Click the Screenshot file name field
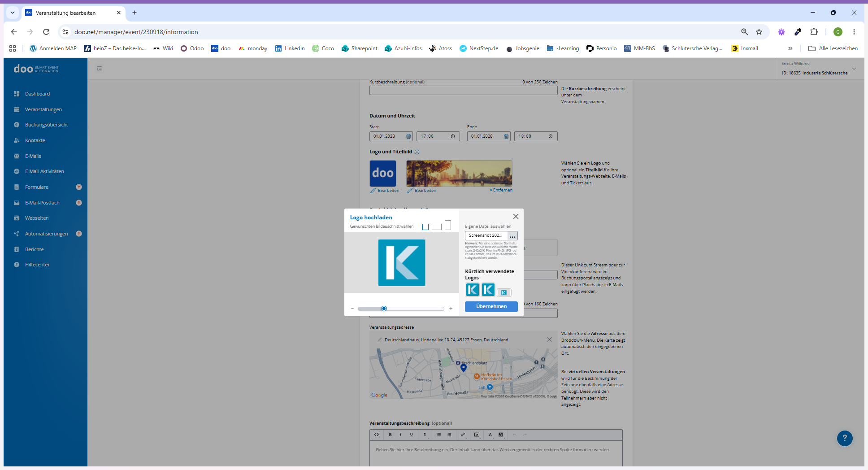Viewport: 868px width, 470px height. click(x=486, y=235)
